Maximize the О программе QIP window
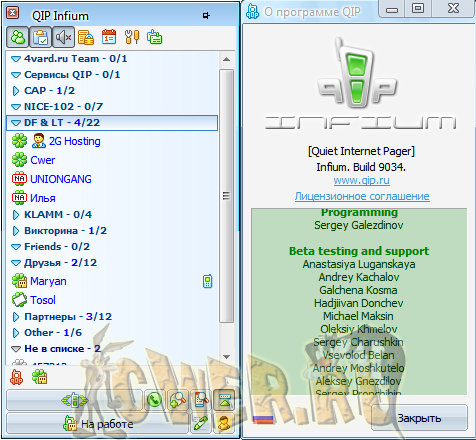Image resolution: width=476 pixels, height=440 pixels. click(x=418, y=9)
